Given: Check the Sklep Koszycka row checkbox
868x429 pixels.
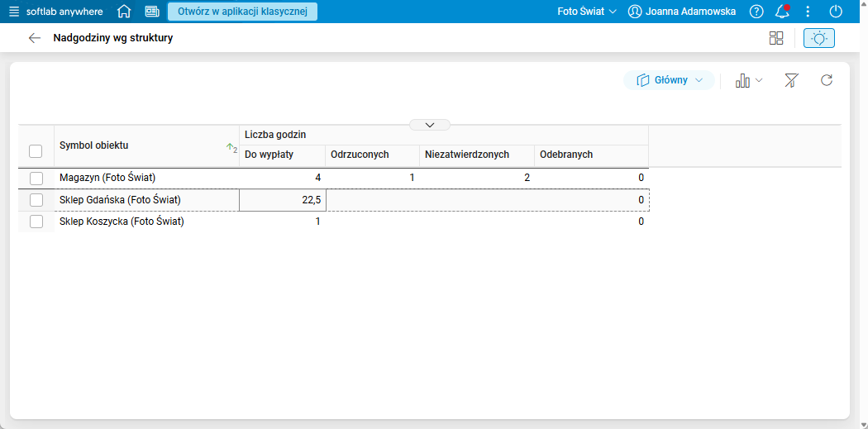Looking at the screenshot, I should pyautogui.click(x=36, y=222).
